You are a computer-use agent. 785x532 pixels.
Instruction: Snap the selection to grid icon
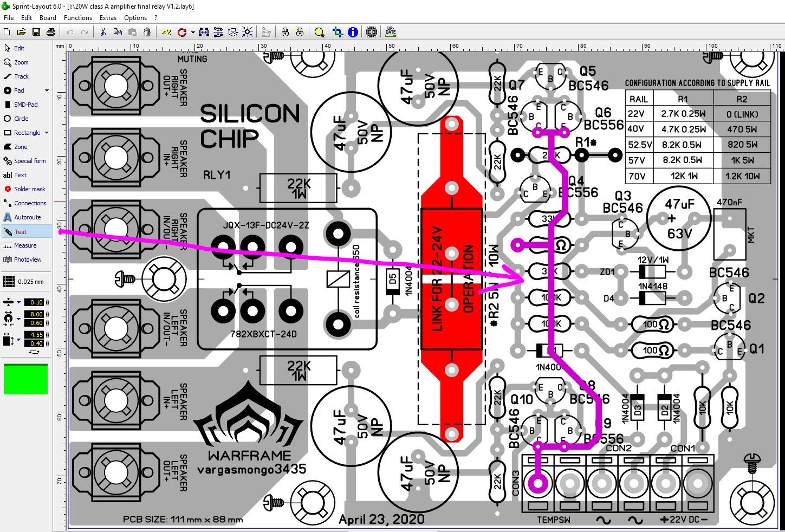click(x=248, y=32)
